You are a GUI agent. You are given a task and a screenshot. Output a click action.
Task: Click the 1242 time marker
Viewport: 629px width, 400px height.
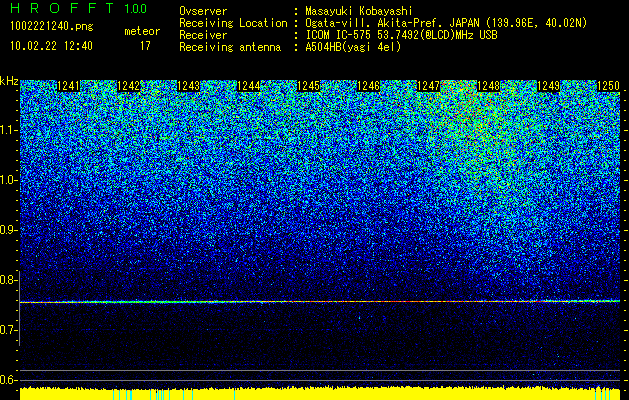129,86
